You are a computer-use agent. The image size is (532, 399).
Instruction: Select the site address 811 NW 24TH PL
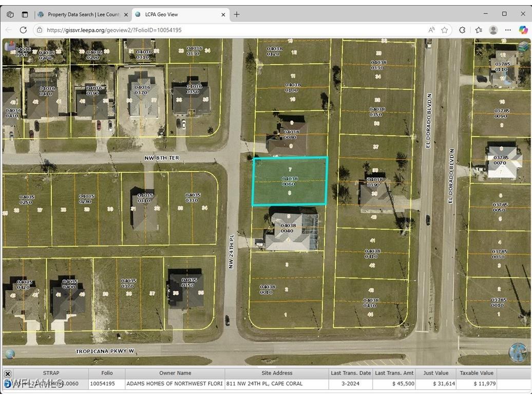265,383
